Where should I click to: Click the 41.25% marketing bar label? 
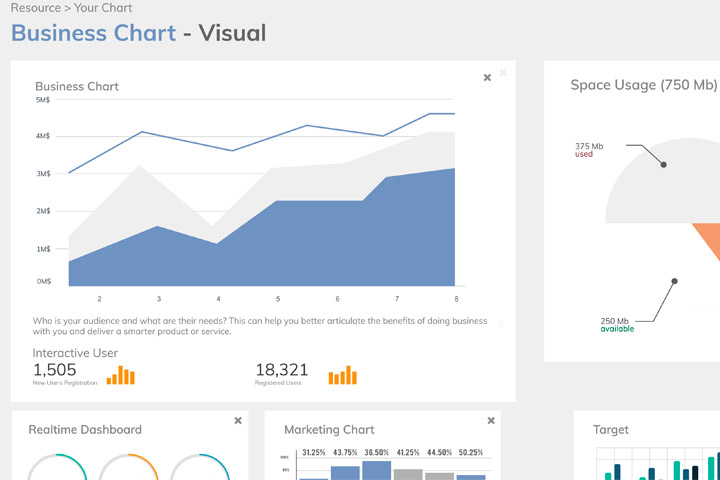click(x=408, y=452)
